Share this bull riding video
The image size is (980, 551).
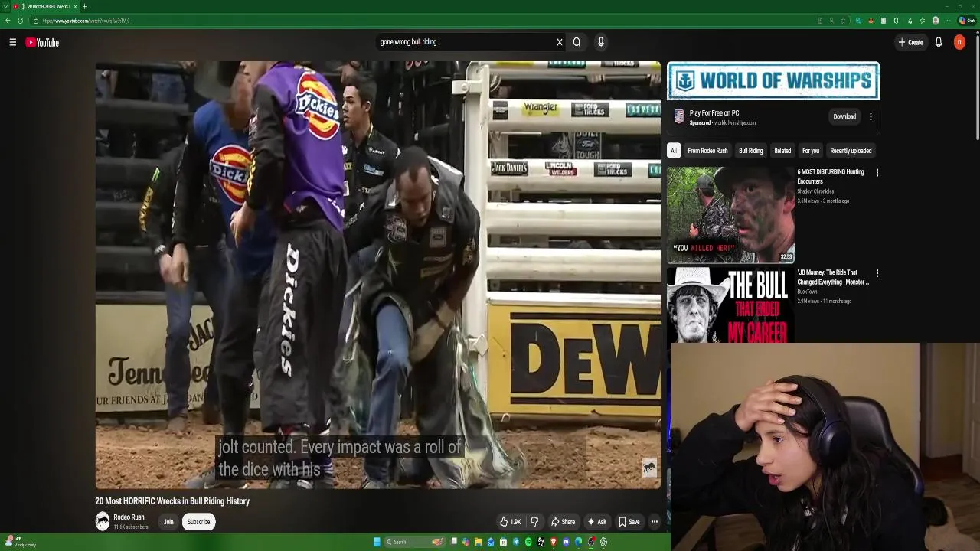(563, 522)
